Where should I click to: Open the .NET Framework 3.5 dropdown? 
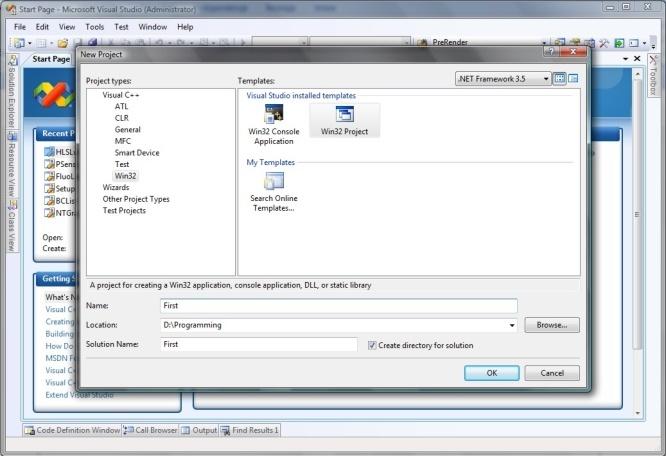[503, 79]
